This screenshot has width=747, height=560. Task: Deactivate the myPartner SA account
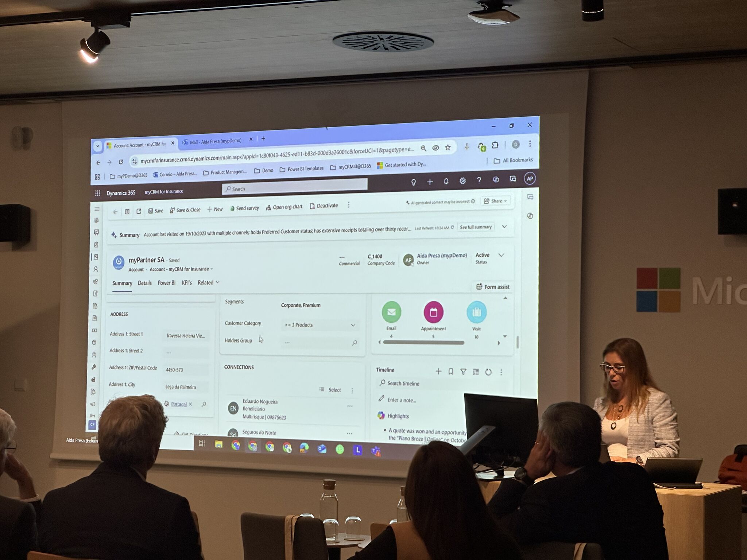point(324,206)
